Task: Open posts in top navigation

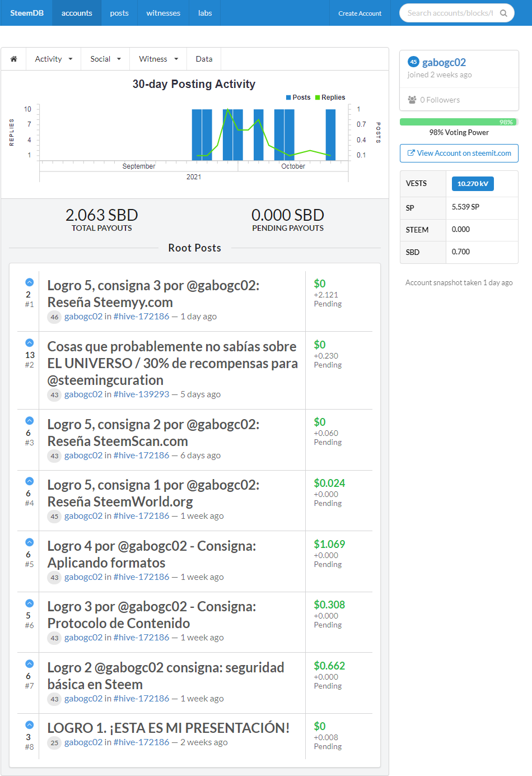Action: pos(119,13)
